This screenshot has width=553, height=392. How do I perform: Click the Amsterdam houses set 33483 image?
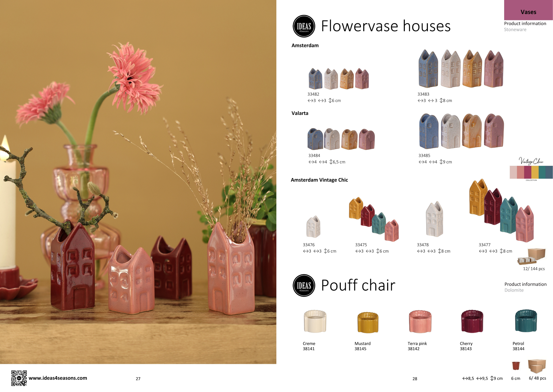coord(461,68)
